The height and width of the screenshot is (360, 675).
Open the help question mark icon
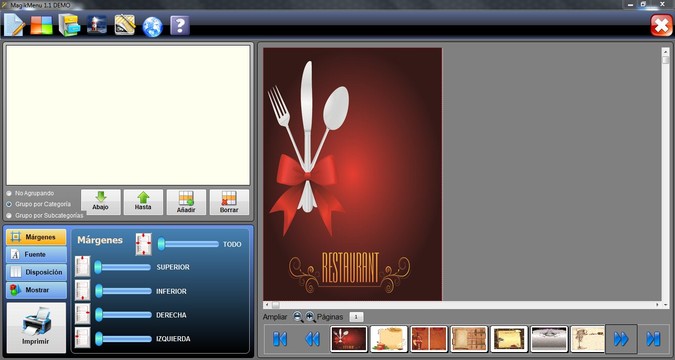pos(180,25)
